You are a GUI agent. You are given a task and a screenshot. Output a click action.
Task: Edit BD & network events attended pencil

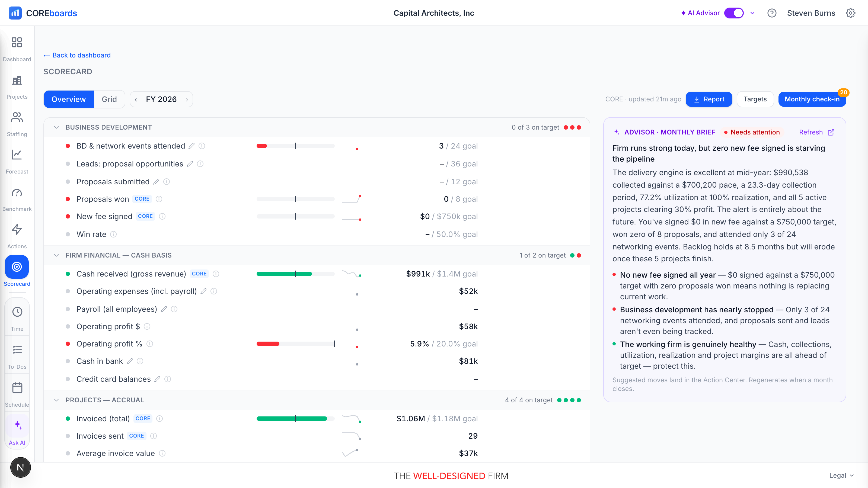pos(192,146)
